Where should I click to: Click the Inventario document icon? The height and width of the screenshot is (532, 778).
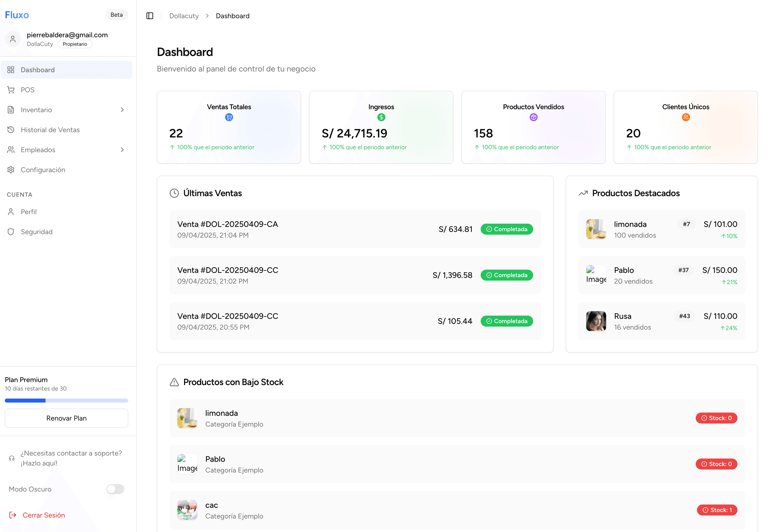[11, 110]
